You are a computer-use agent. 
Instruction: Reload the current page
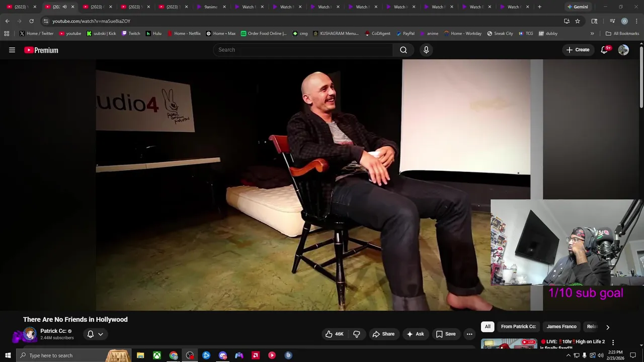[x=31, y=21]
